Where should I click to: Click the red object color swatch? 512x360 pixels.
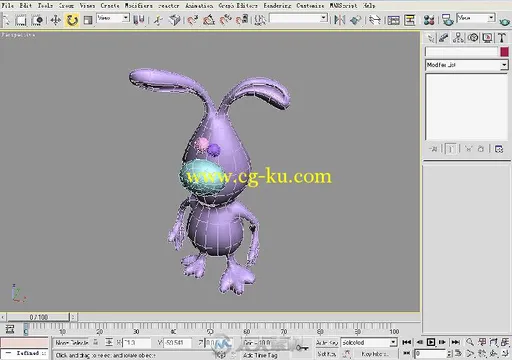click(x=504, y=52)
